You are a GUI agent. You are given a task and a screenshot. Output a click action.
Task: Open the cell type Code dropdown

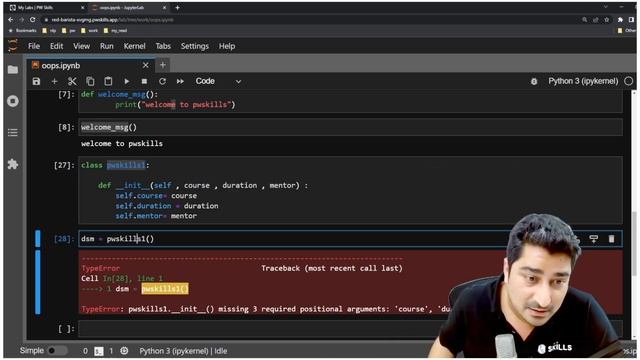(218, 81)
